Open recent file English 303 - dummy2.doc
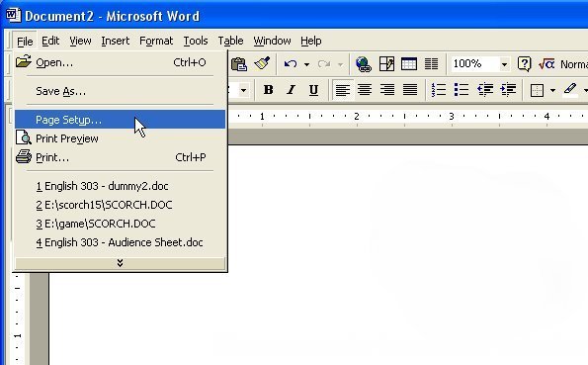The width and height of the screenshot is (588, 365). click(x=120, y=186)
